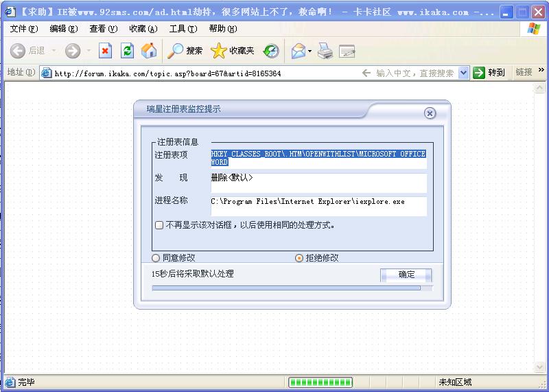Open the 文件(F) menu
The image size is (549, 392).
24,29
